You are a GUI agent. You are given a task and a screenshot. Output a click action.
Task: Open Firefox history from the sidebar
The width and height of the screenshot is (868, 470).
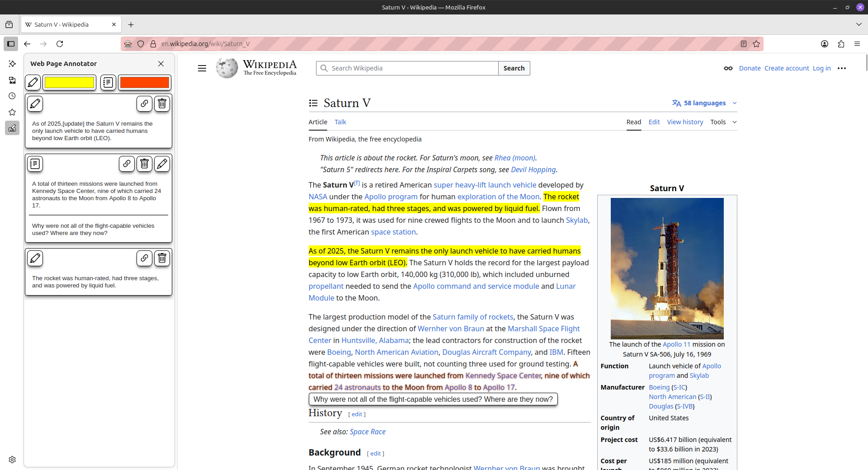coord(12,96)
